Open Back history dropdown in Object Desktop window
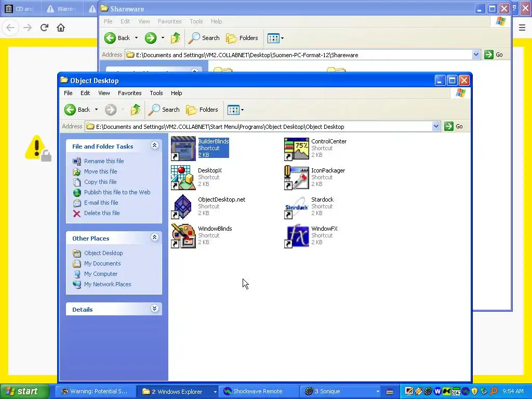The height and width of the screenshot is (399, 532). click(x=96, y=110)
